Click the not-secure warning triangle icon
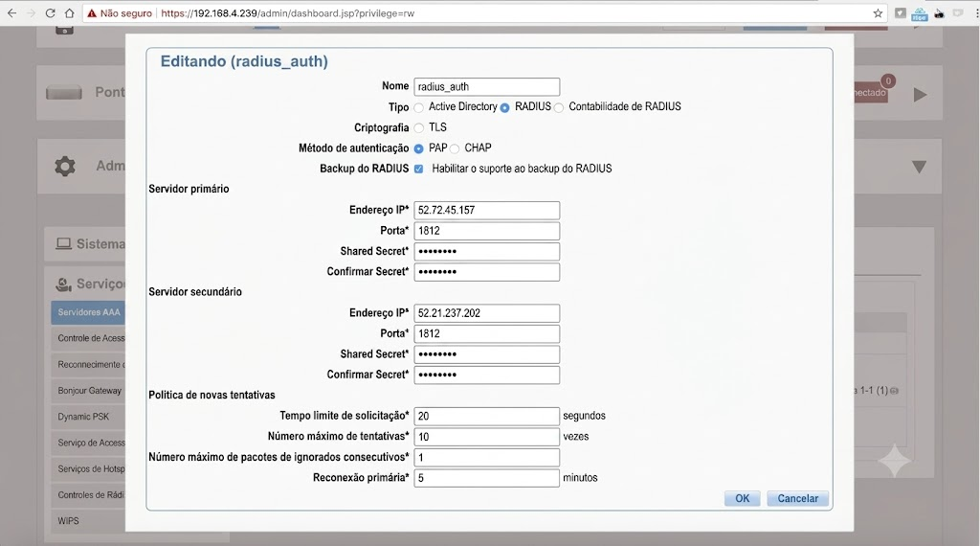This screenshot has width=980, height=546. (x=92, y=13)
